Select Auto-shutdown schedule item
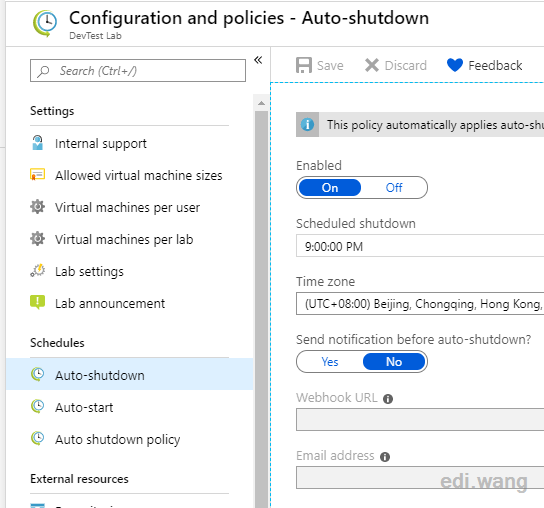Screen dimensions: 544x508 tap(129, 375)
